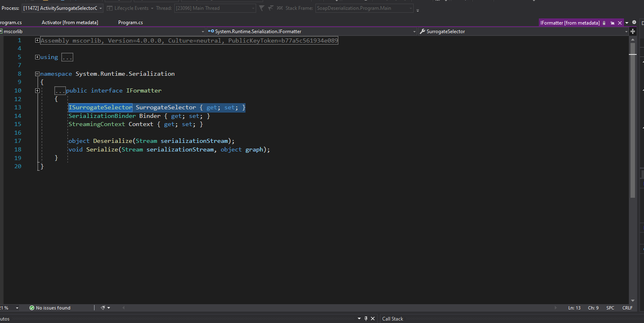Click the CRLF line ending indicator

[627, 308]
